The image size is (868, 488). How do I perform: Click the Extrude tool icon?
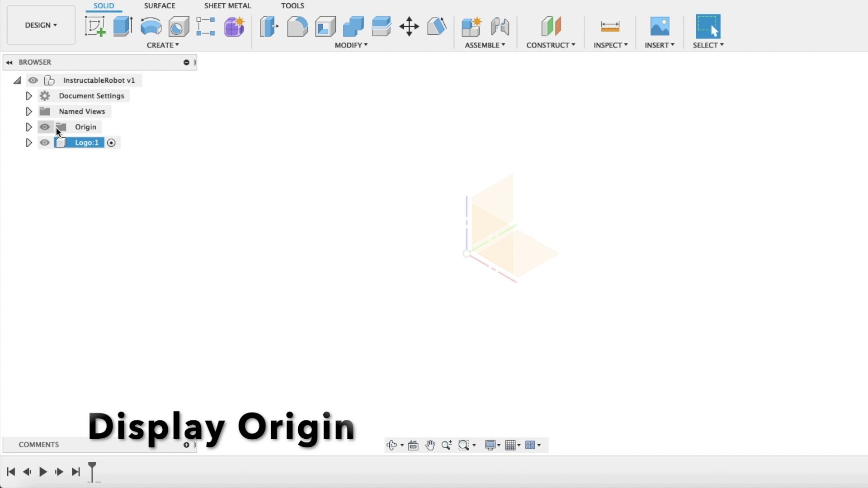[123, 26]
